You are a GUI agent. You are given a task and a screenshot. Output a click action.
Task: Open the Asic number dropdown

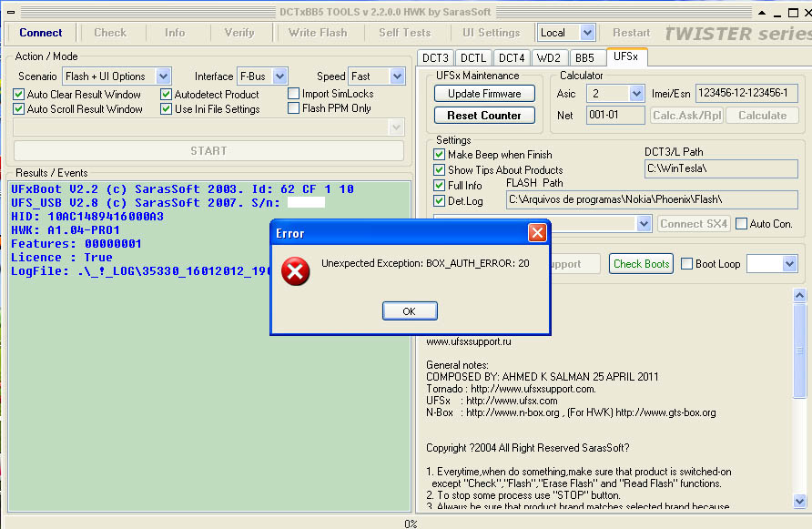pyautogui.click(x=636, y=93)
